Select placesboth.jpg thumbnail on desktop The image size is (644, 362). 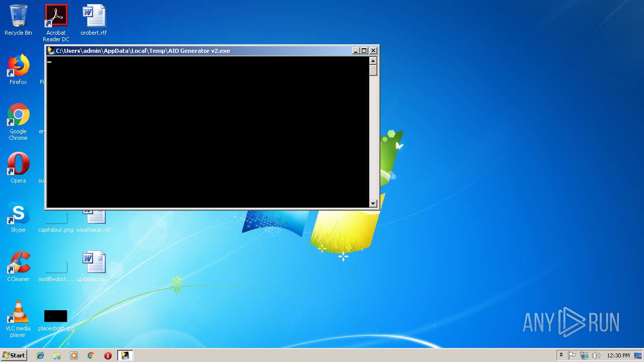click(x=56, y=320)
